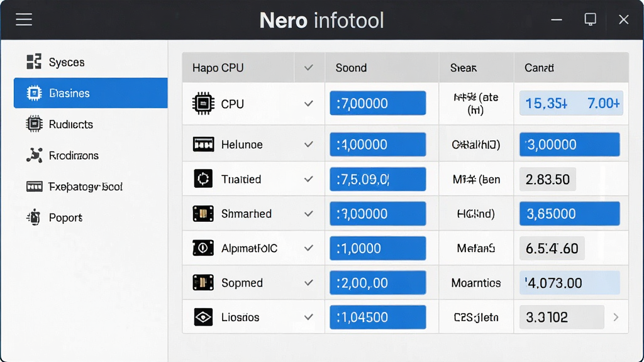Expand the Hapo CPU header dropdown chevron
This screenshot has width=644, height=362.
pyautogui.click(x=308, y=67)
